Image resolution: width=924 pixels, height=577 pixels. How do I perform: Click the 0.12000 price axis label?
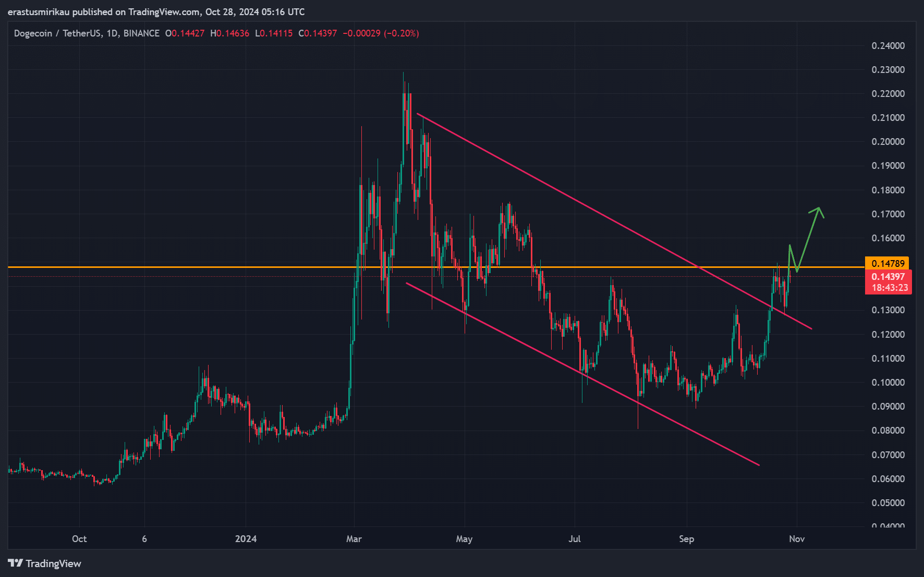point(888,335)
